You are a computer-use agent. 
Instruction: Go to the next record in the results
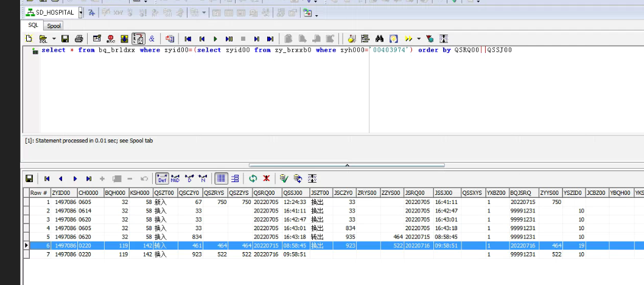pos(75,178)
